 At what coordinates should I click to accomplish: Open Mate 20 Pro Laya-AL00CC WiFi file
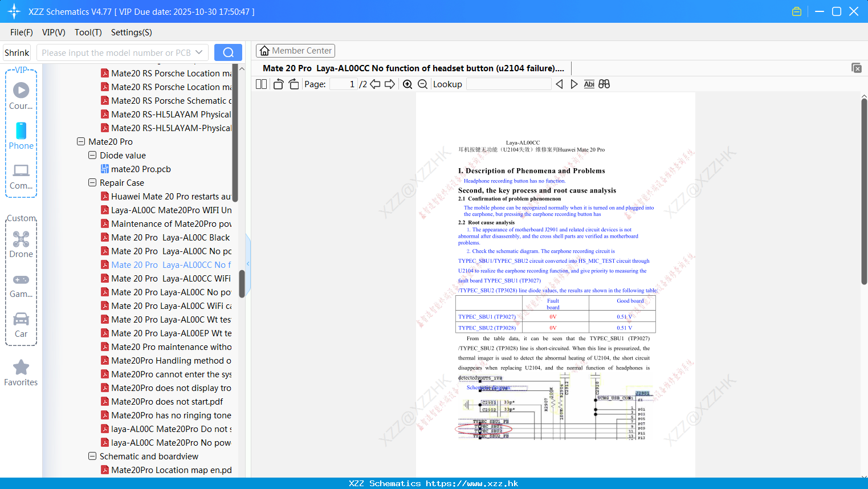166,278
